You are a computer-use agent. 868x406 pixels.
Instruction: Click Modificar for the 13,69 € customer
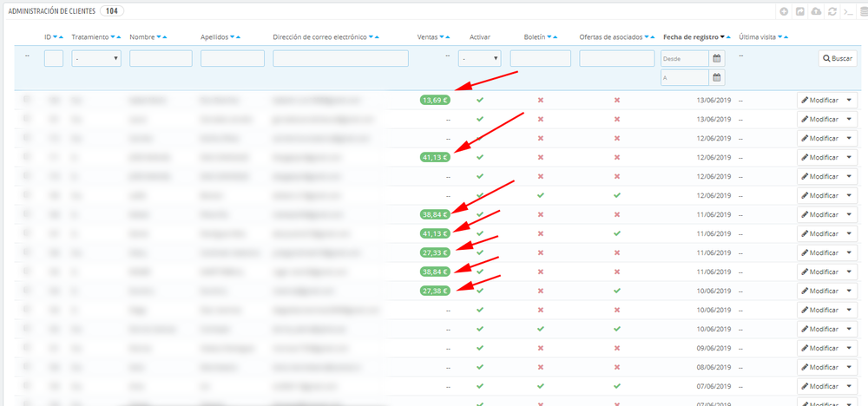click(x=820, y=100)
